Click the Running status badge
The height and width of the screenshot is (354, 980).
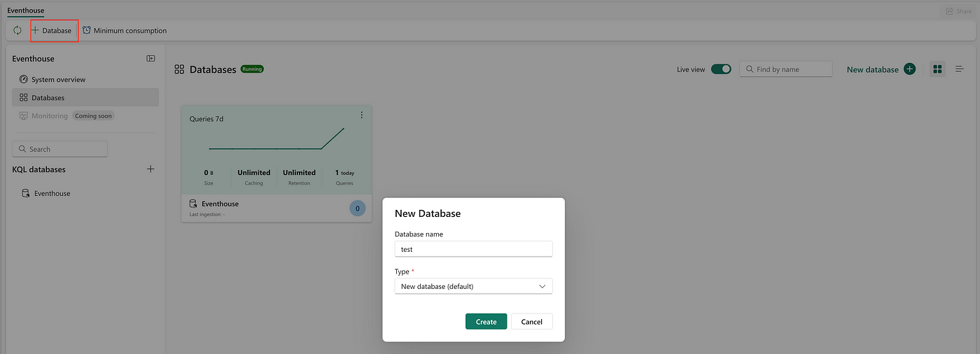(x=252, y=69)
